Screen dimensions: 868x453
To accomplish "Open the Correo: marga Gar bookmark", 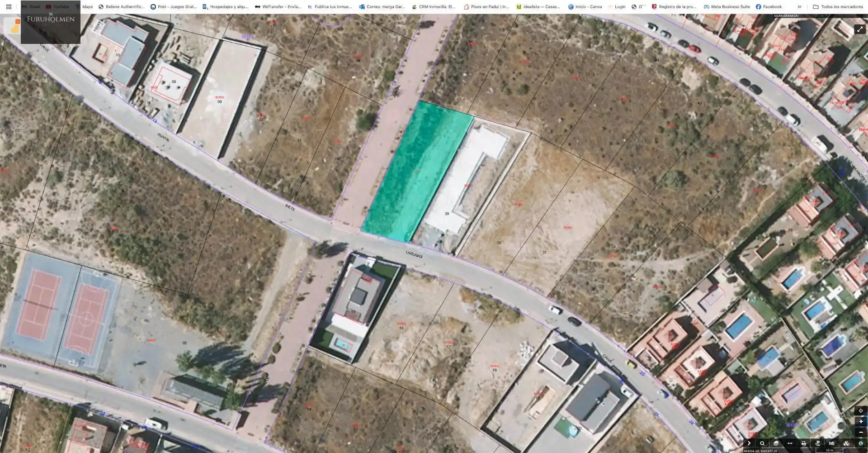I will (382, 7).
